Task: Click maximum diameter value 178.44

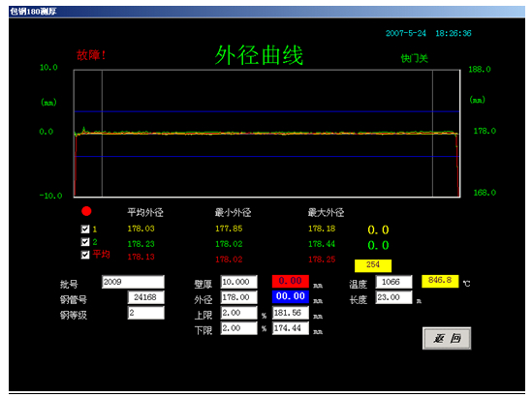Action: [x=322, y=244]
